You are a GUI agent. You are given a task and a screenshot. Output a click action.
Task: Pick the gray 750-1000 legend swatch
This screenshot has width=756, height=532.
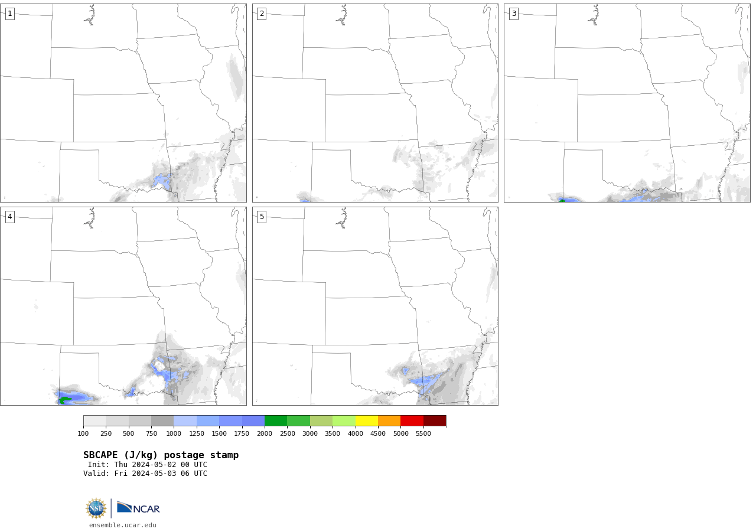coord(162,420)
